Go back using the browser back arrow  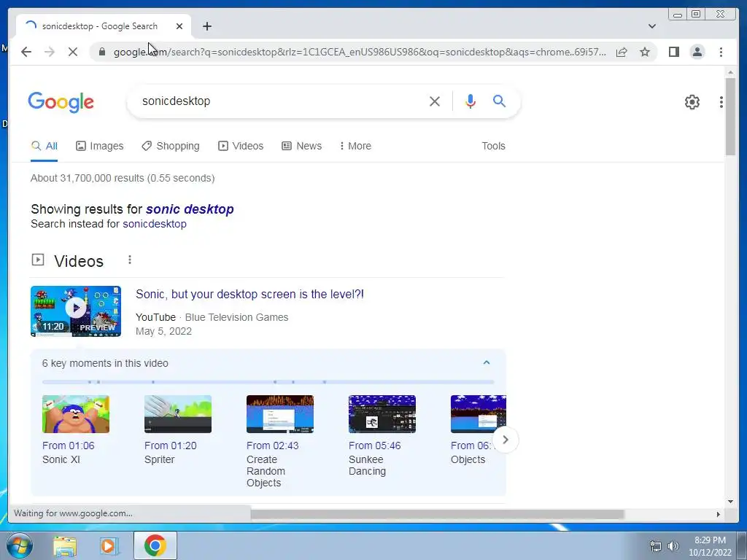(x=26, y=52)
